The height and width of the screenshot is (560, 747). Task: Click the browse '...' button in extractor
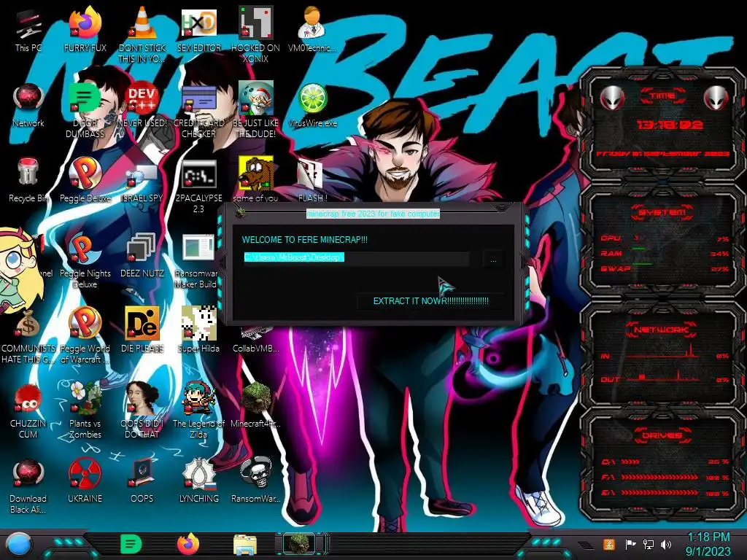click(493, 260)
